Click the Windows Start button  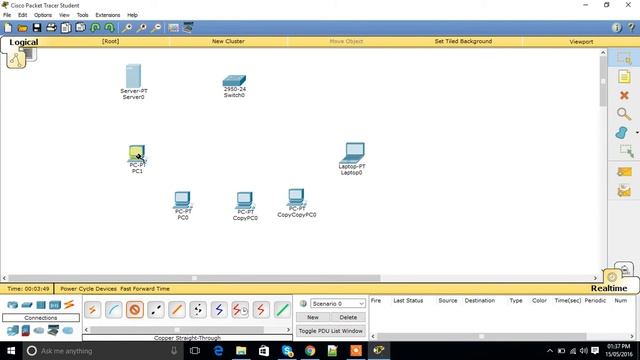pyautogui.click(x=11, y=351)
